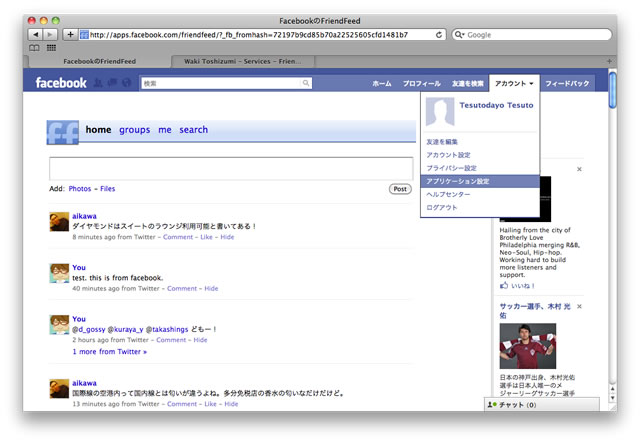Choose ヘルプセンター from account menu
The width and height of the screenshot is (640, 443).
click(x=448, y=194)
